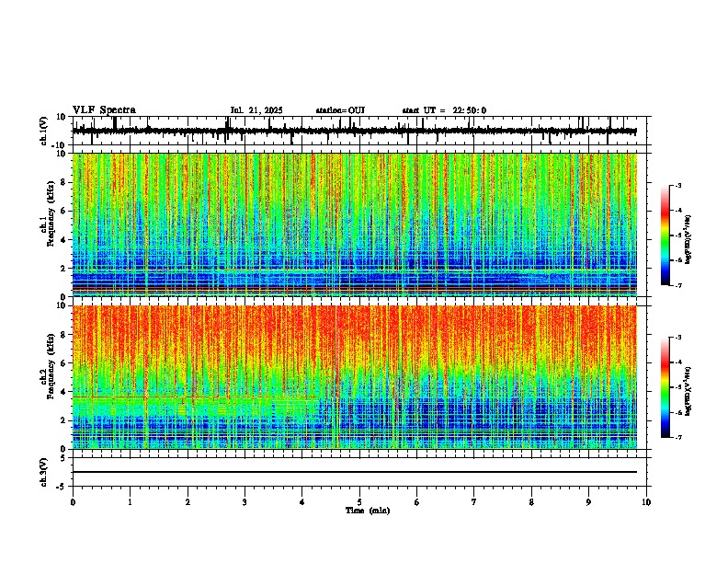Click the ch.1(V) waveform trace

click(354, 131)
